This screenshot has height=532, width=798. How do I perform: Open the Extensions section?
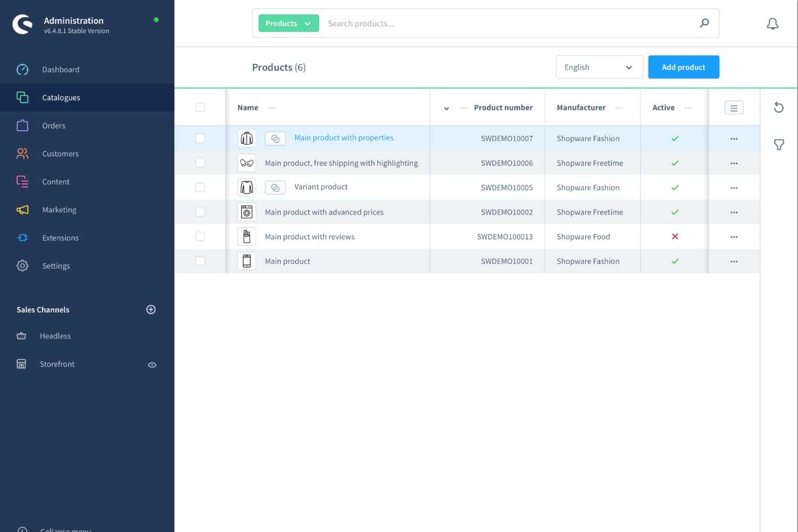click(x=60, y=238)
